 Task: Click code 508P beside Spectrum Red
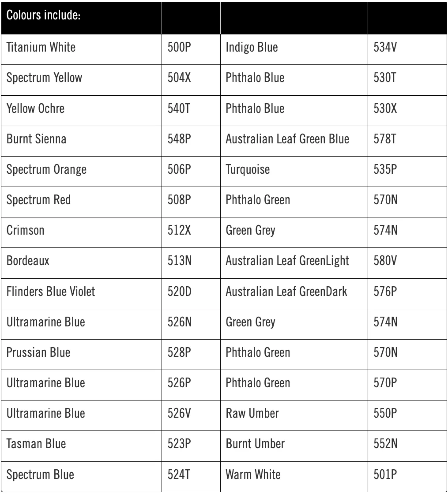[x=179, y=200]
